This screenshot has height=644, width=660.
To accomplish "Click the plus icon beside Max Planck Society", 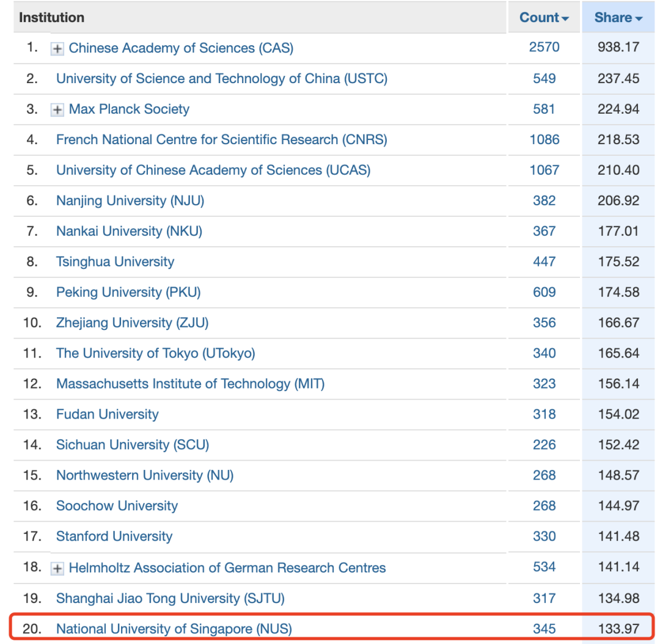I will 57,109.
